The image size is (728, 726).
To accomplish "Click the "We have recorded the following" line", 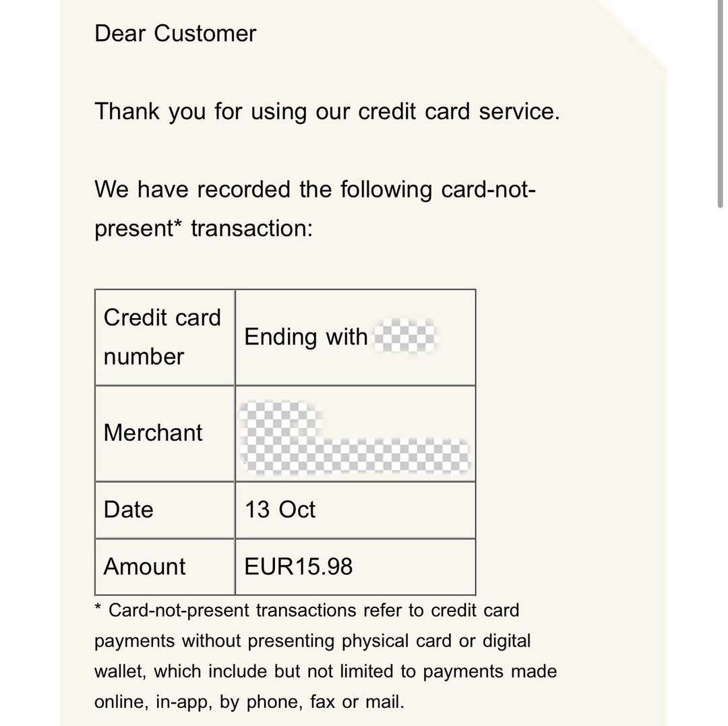I will tap(315, 189).
